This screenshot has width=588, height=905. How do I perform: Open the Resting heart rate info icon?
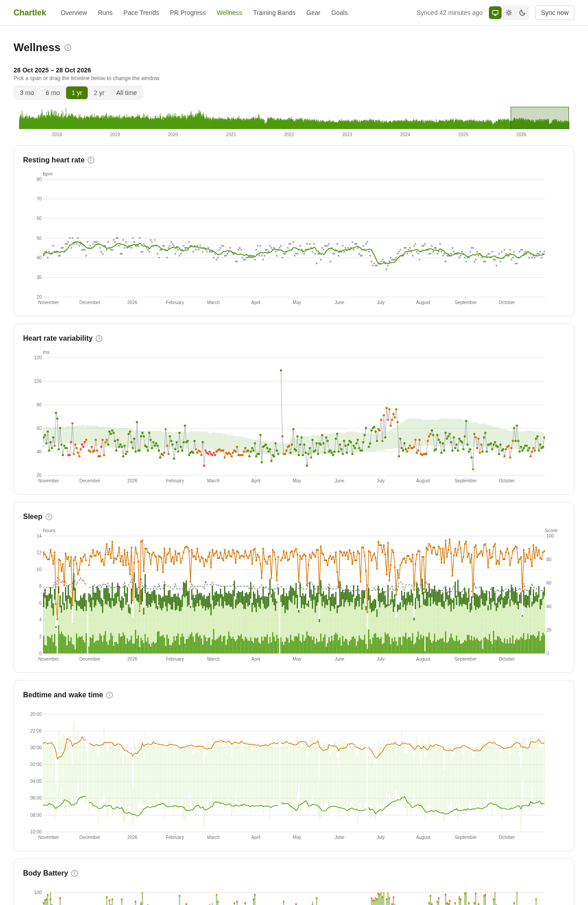[91, 160]
